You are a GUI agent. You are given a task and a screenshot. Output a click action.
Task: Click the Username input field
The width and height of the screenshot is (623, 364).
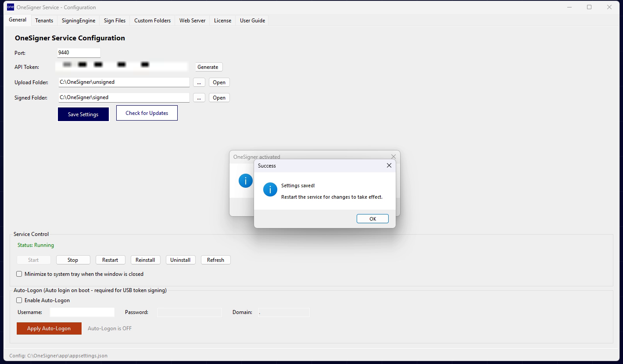click(x=82, y=312)
